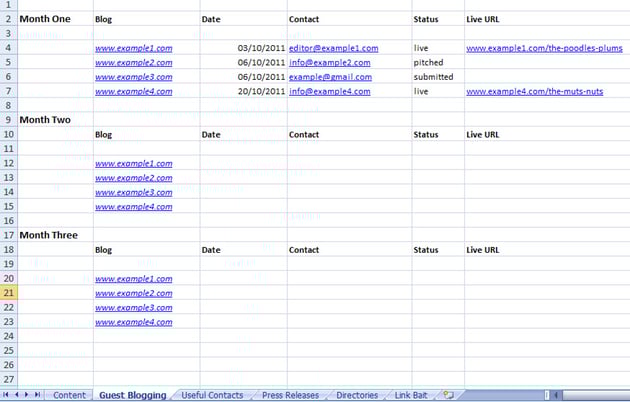Switch to the Directories sheet tab
Screen dimensions: 630x402
click(357, 395)
